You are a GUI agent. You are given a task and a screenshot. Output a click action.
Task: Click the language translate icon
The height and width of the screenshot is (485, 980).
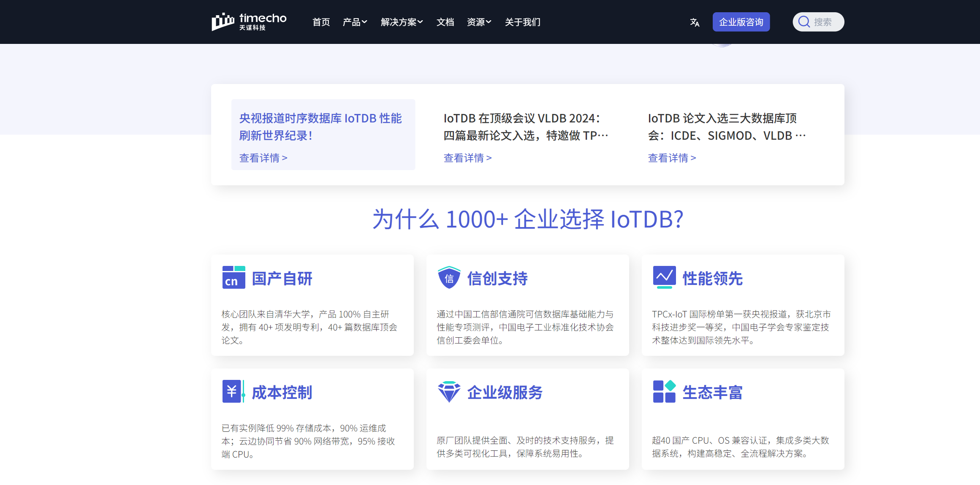(x=695, y=22)
